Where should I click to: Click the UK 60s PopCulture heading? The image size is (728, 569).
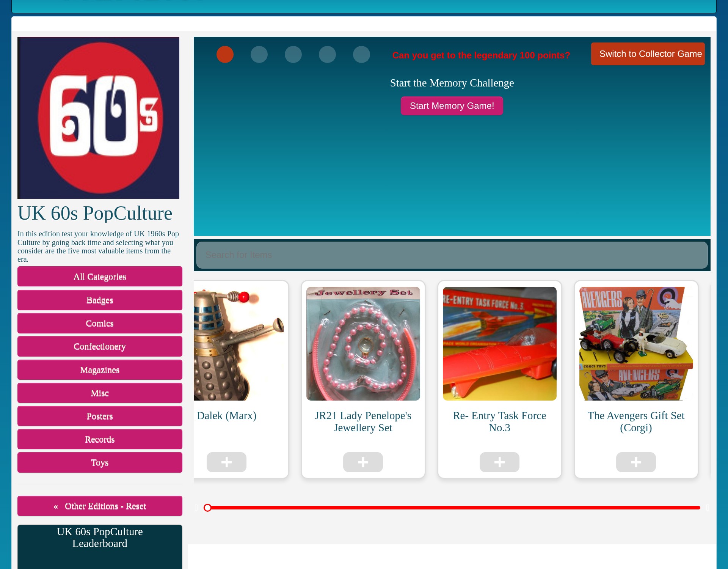tap(95, 213)
